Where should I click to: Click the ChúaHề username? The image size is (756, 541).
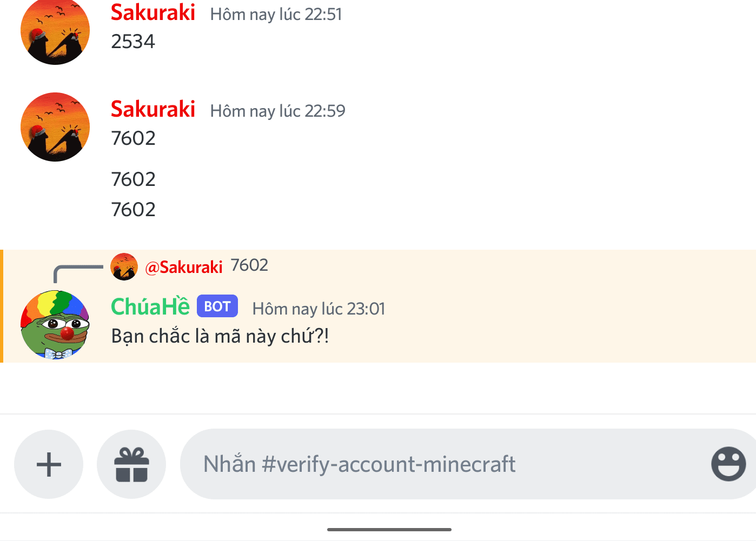tap(150, 306)
